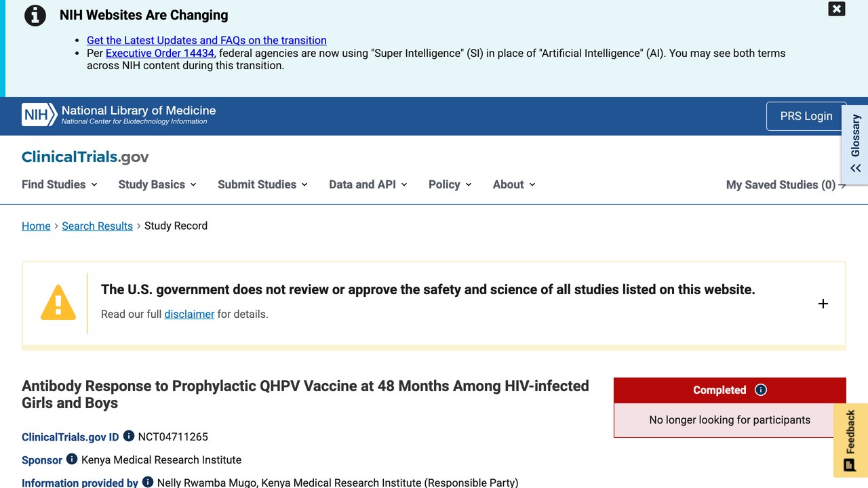Close the NIH Websites Are Changing banner
This screenshot has width=868, height=488.
837,9
